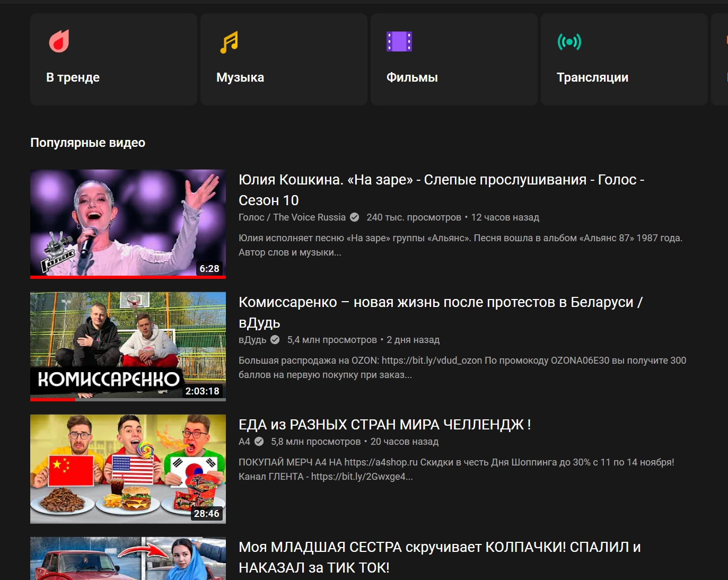Click verified badge next to Голос / The Voice Russia
Image resolution: width=728 pixels, height=580 pixels.
point(355,217)
